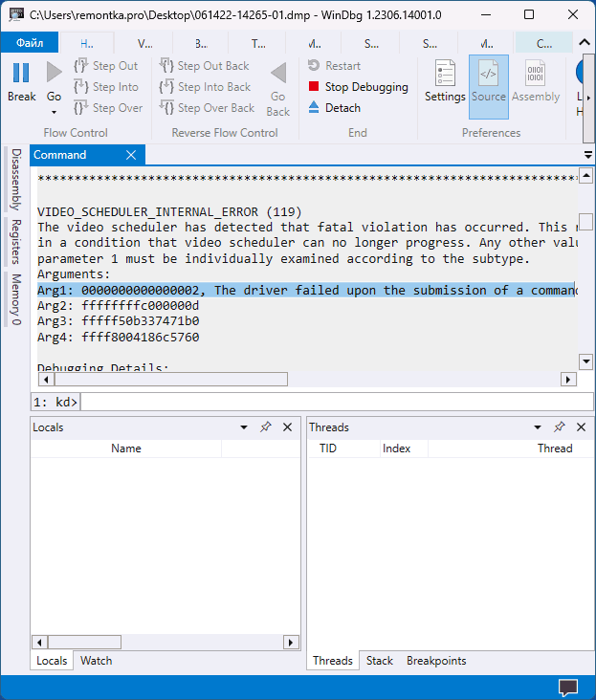596x700 pixels.
Task: Click the kd> command input field
Action: pyautogui.click(x=337, y=402)
